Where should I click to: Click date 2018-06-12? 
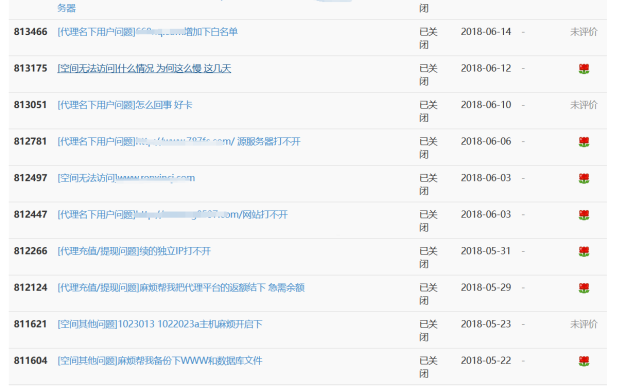486,69
